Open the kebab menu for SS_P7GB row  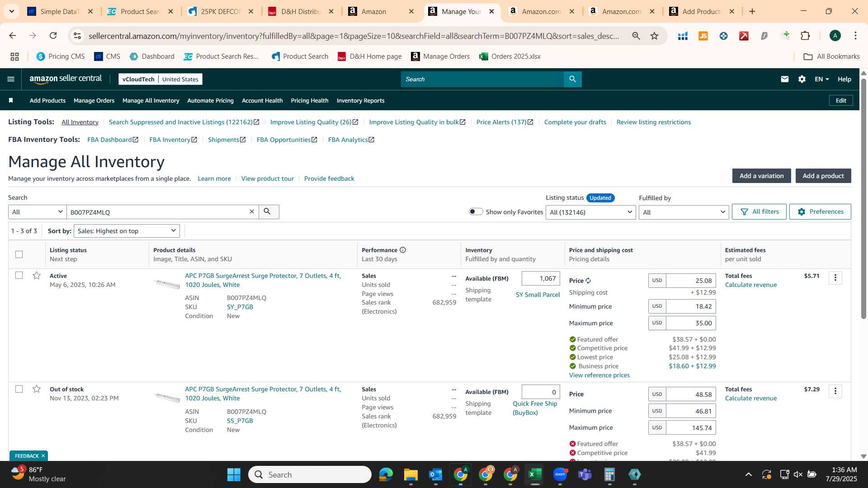pos(835,391)
